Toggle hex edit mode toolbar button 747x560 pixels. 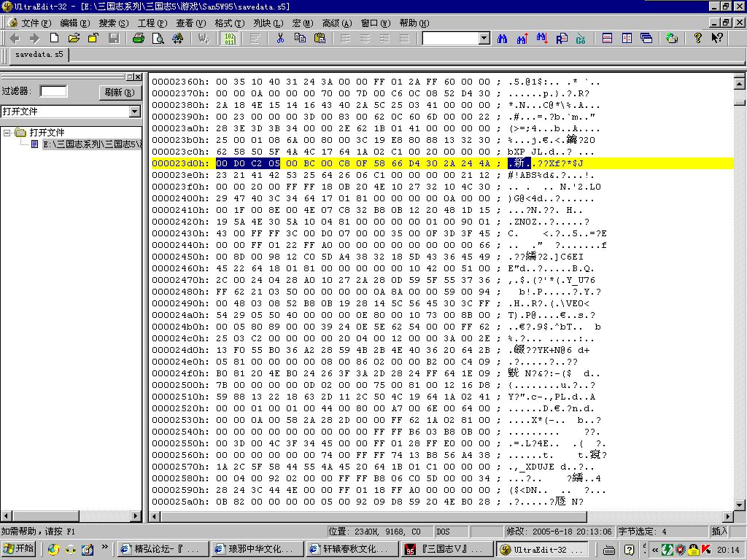229,38
